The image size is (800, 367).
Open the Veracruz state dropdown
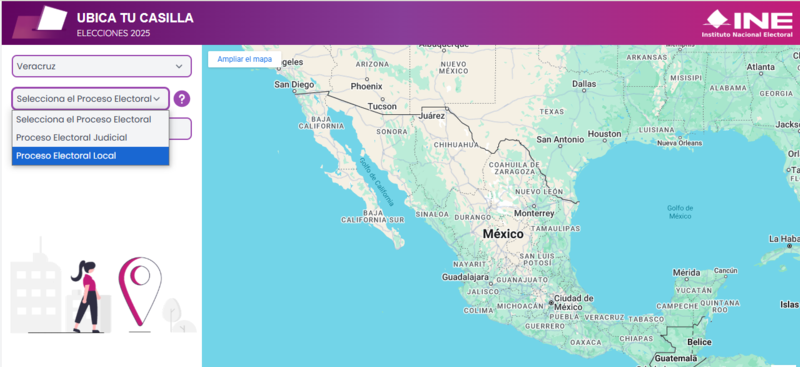(102, 66)
